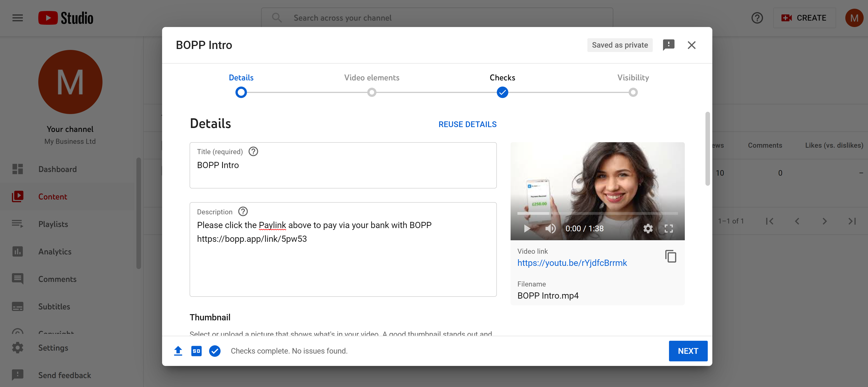Image resolution: width=868 pixels, height=387 pixels.
Task: Click the sidebar vertical scrollbar
Action: point(138,213)
